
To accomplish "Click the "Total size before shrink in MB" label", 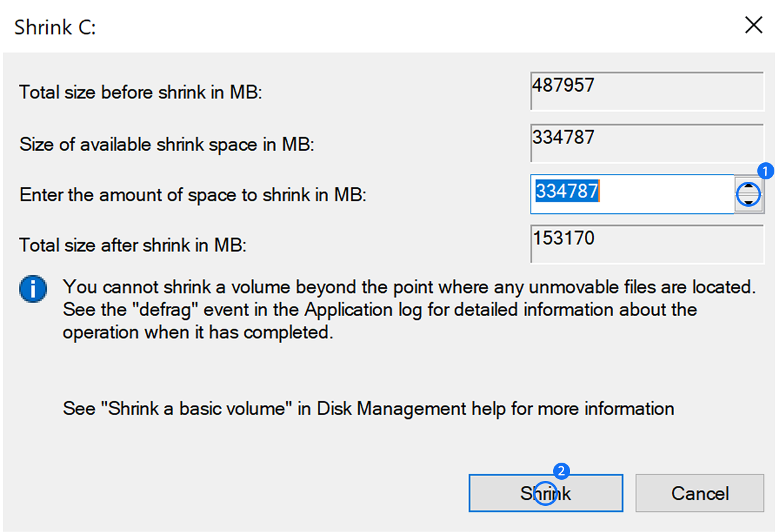I will 140,93.
